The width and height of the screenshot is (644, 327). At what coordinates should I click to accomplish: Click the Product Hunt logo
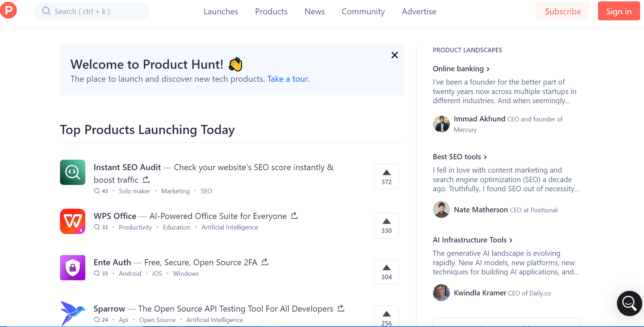(x=8, y=10)
